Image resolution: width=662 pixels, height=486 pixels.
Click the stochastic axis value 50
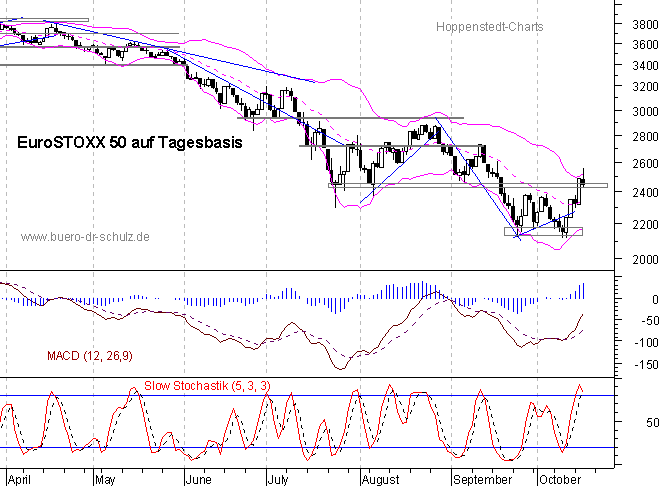[x=652, y=422]
